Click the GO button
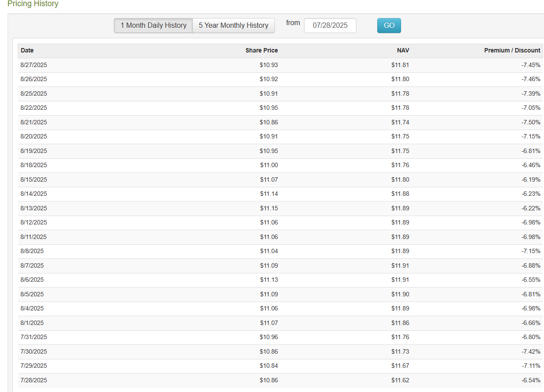544x392 pixels. click(x=389, y=26)
